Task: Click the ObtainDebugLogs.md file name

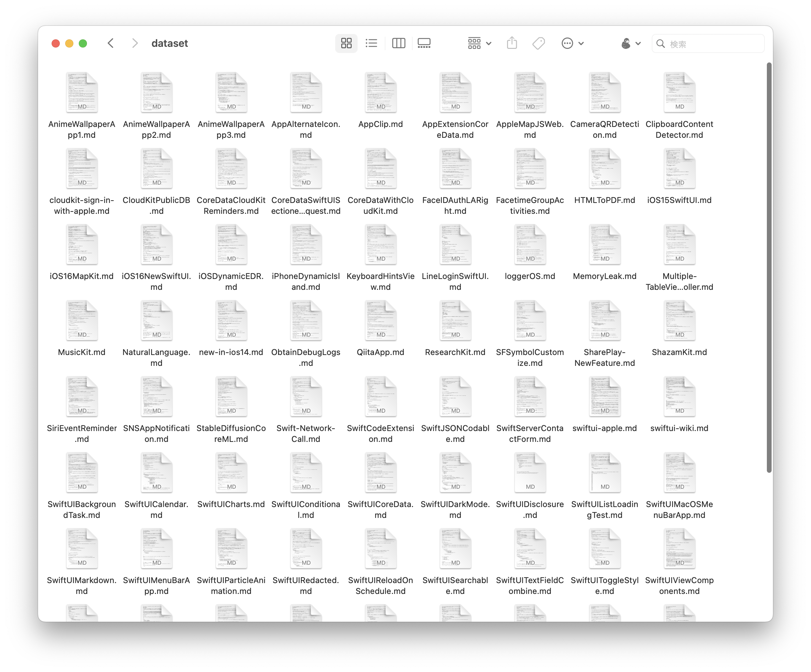Action: 306,358
